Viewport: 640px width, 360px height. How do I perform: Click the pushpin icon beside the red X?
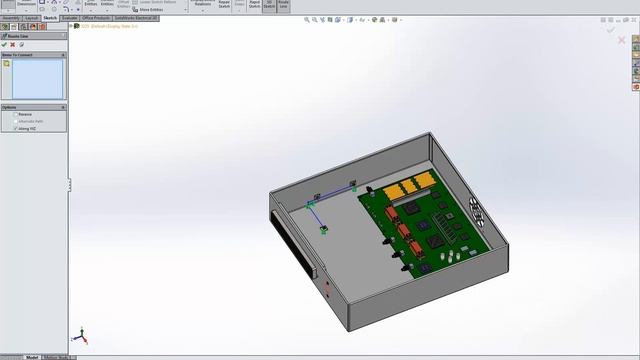(x=22, y=44)
